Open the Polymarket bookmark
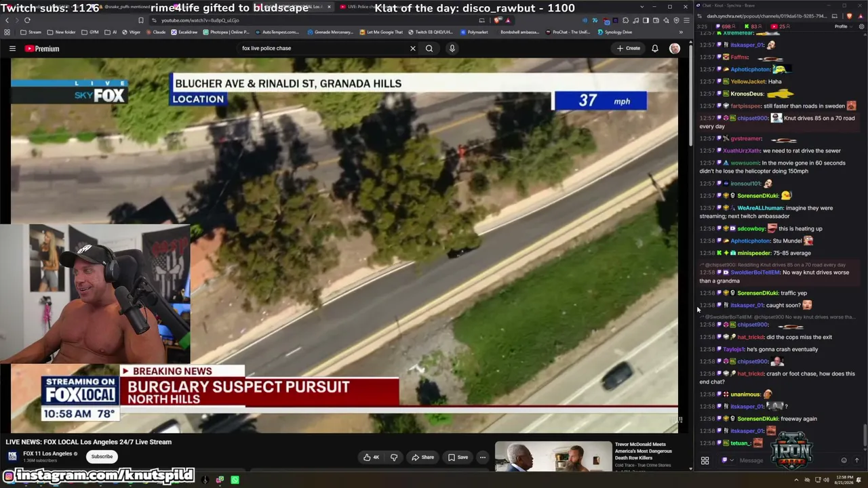The height and width of the screenshot is (488, 868). point(474,32)
